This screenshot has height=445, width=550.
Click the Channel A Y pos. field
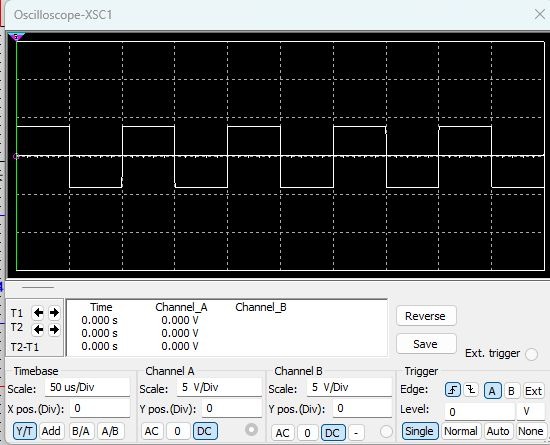coord(232,409)
